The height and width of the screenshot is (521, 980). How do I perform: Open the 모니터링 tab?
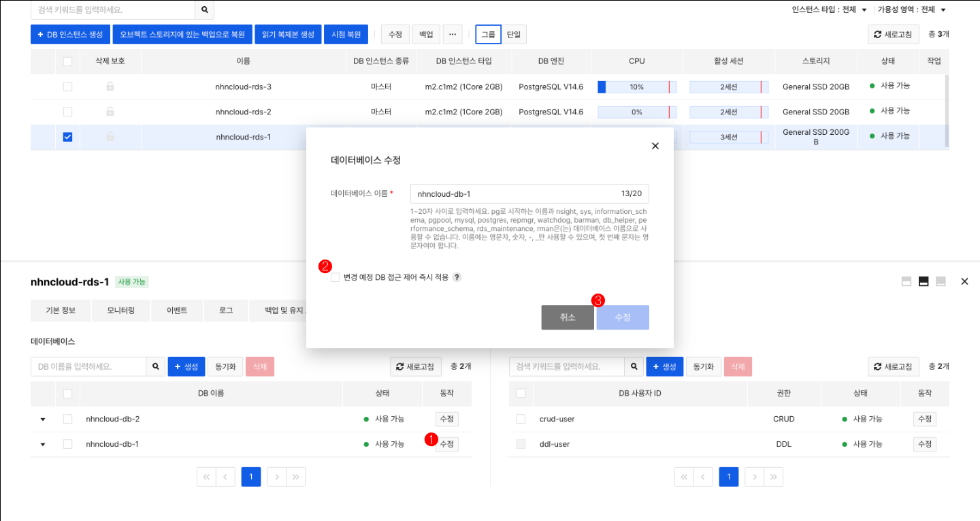click(x=120, y=310)
